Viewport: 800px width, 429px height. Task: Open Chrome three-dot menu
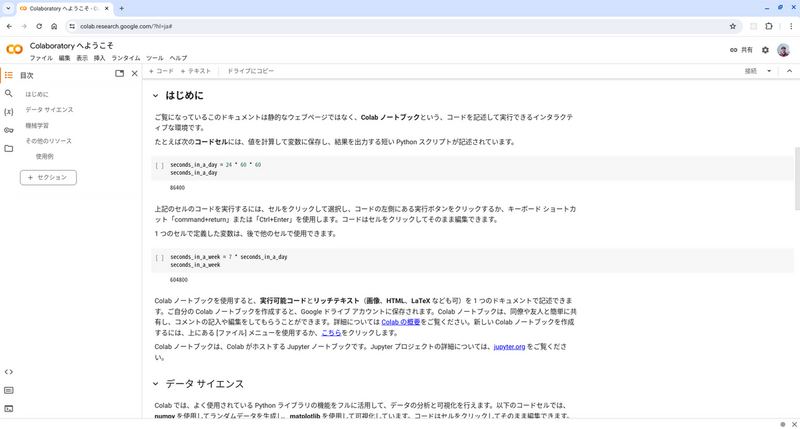coord(791,26)
